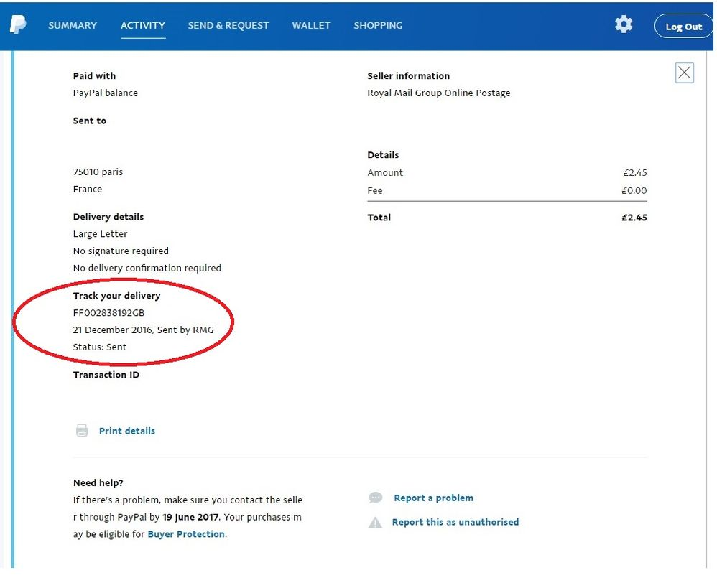Click the 'Large Letter' delivery detail

coord(100,234)
